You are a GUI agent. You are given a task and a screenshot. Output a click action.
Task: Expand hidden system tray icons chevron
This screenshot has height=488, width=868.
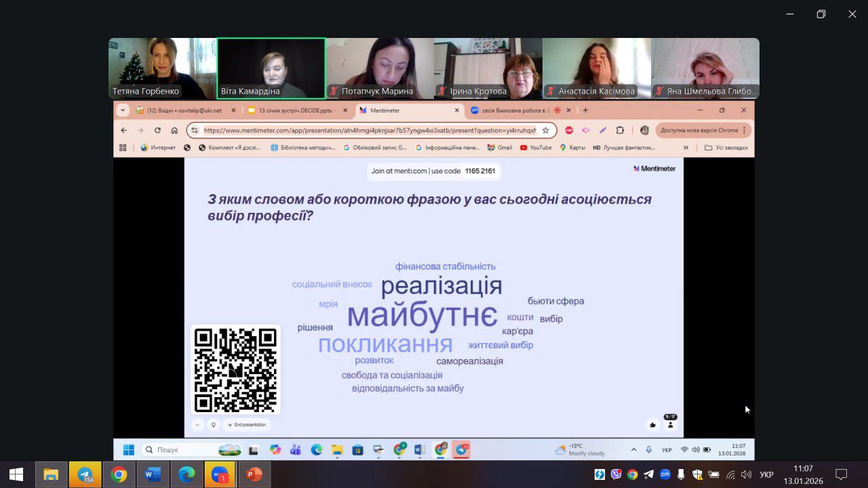[x=633, y=449]
